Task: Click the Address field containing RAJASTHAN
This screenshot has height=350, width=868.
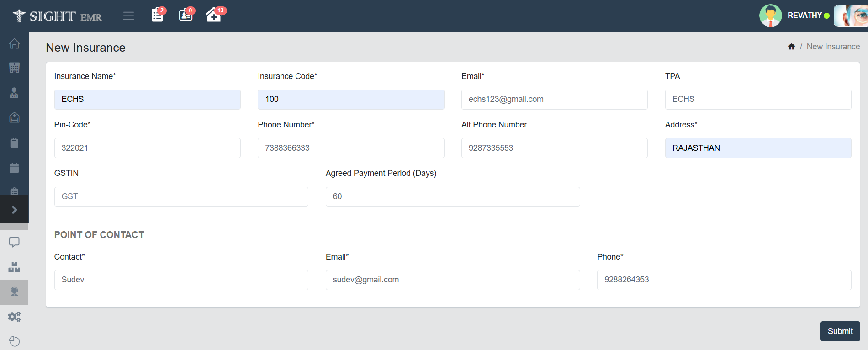Action: [x=757, y=148]
